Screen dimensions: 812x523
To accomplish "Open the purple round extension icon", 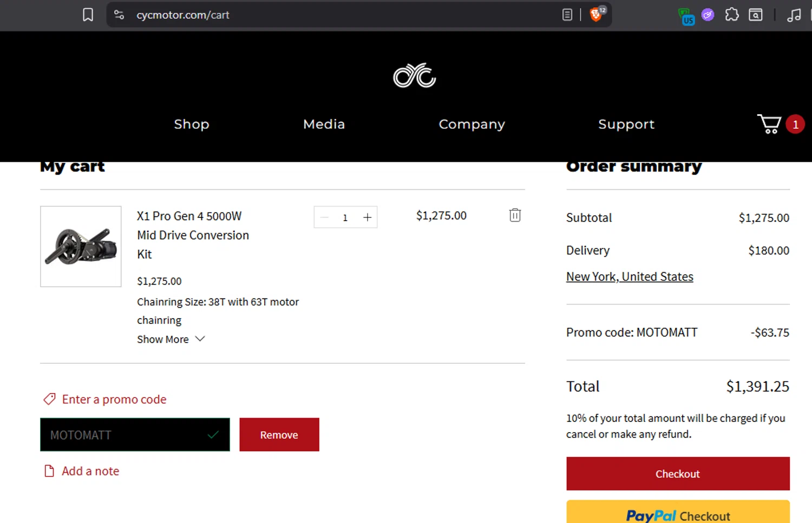I will point(708,15).
